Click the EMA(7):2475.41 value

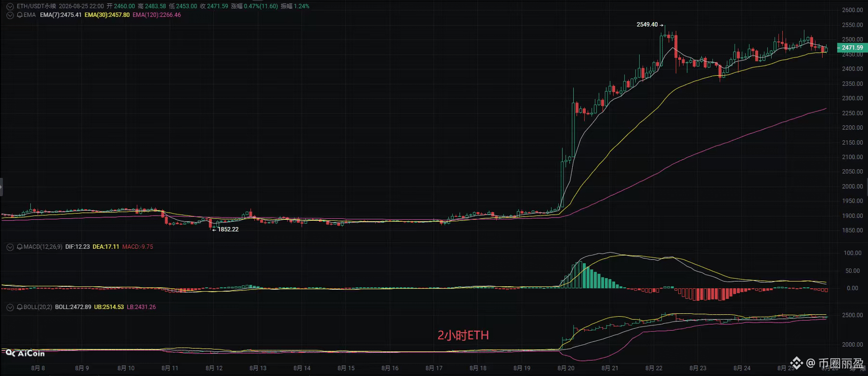point(61,15)
